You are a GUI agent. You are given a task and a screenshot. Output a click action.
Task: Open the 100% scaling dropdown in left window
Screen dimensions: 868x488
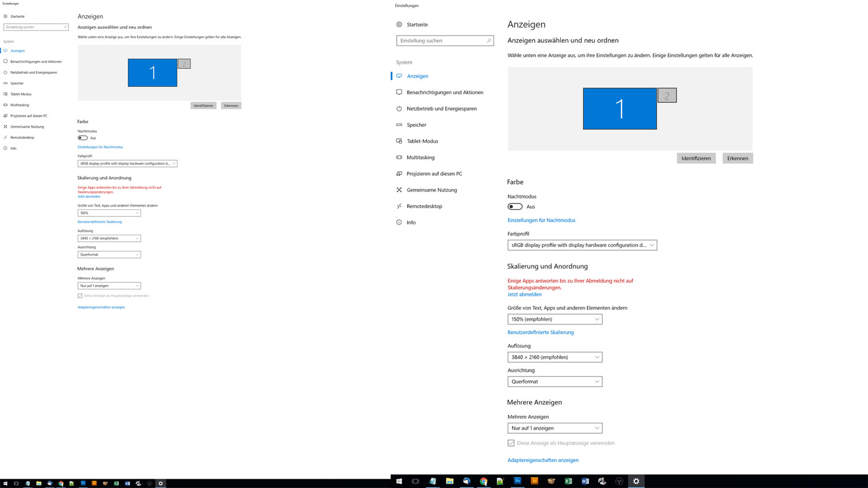109,213
